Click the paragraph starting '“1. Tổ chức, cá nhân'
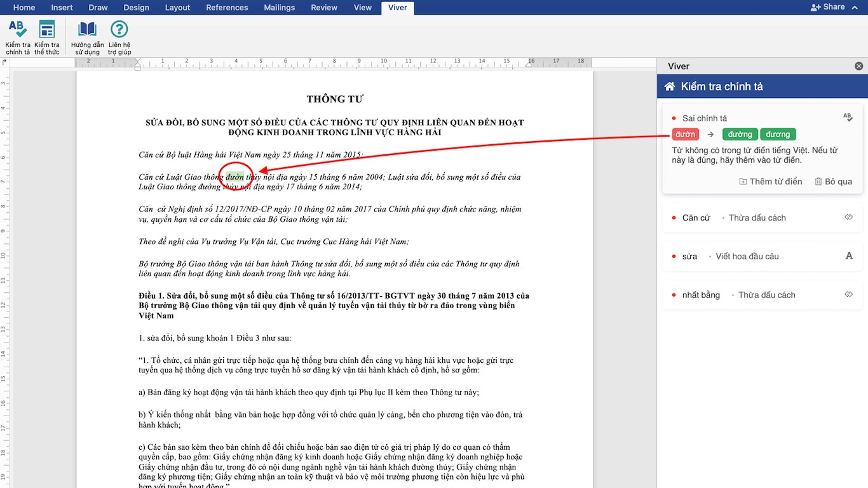This screenshot has height=488, width=868. pyautogui.click(x=326, y=365)
